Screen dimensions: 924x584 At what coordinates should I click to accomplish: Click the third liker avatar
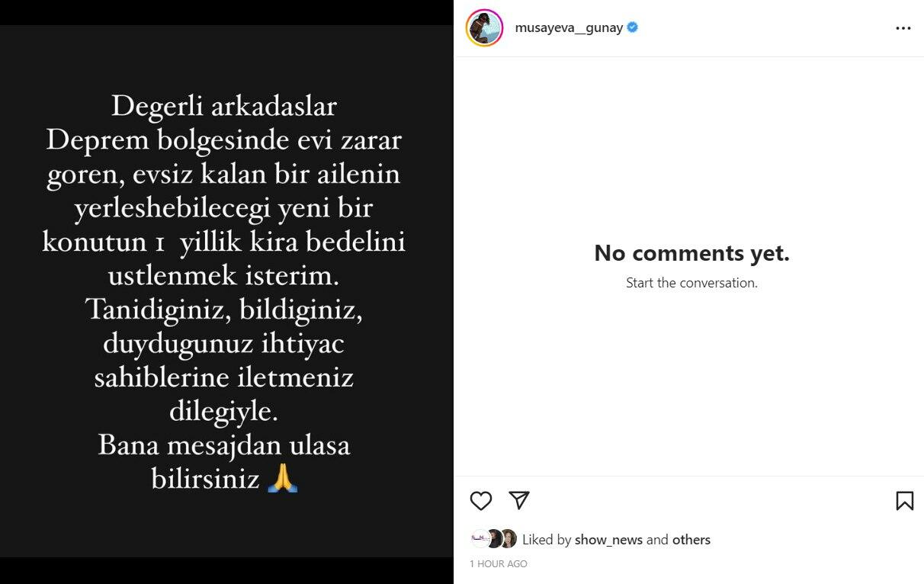508,539
